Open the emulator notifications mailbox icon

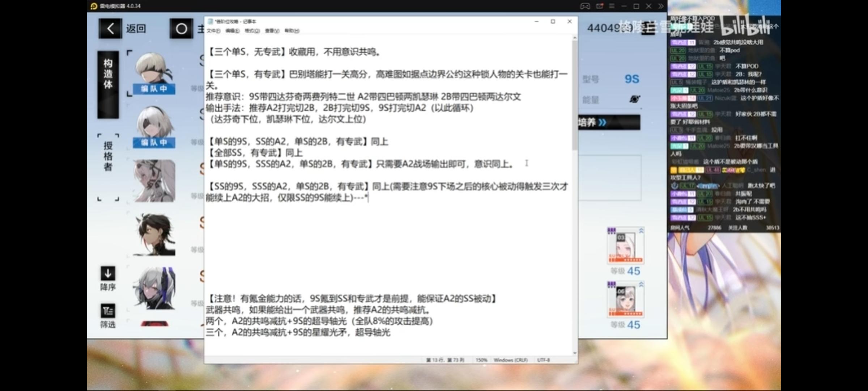coord(599,6)
